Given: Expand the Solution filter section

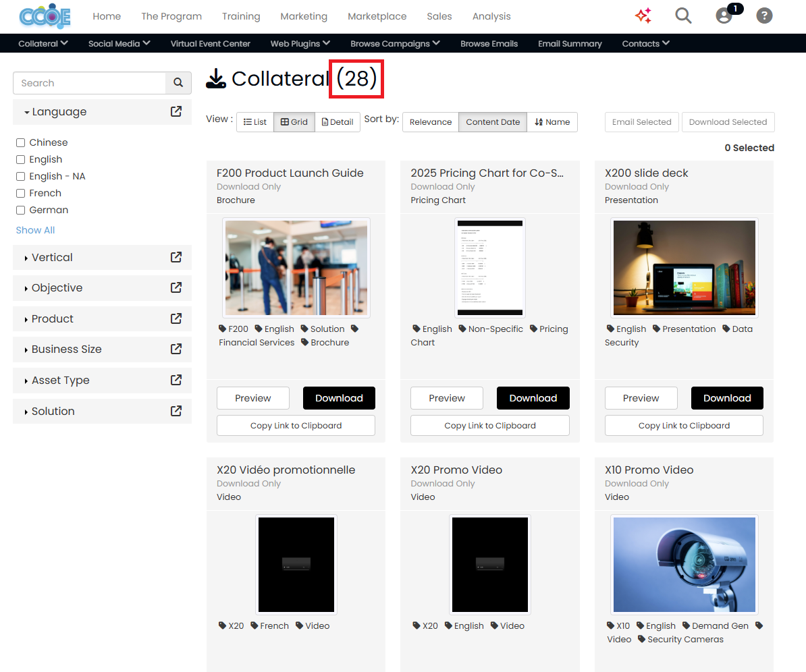Looking at the screenshot, I should point(49,411).
